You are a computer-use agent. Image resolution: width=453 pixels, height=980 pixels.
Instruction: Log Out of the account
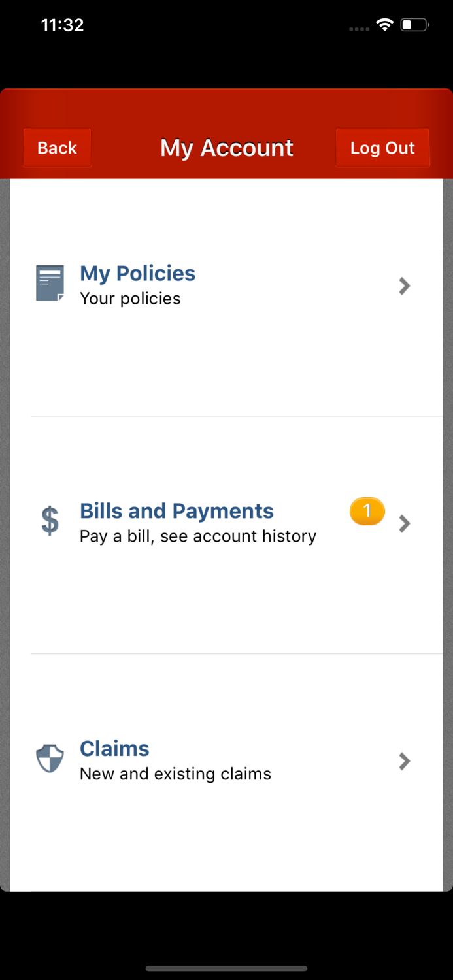382,148
